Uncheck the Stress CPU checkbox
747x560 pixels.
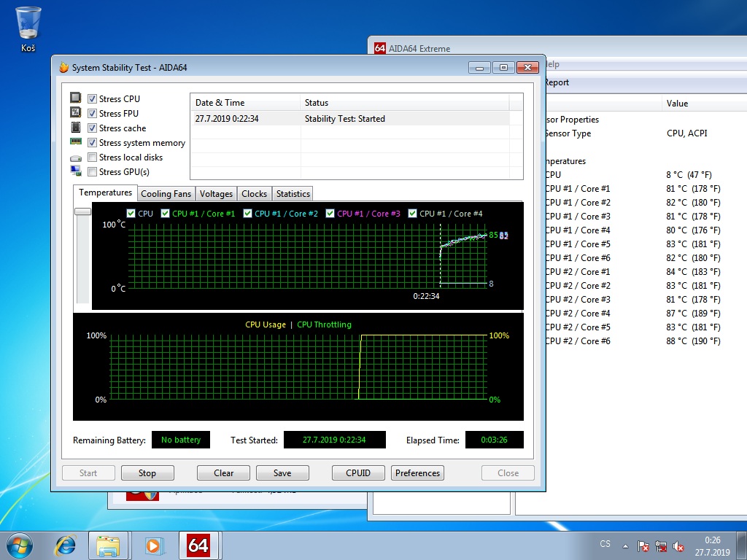[93, 99]
